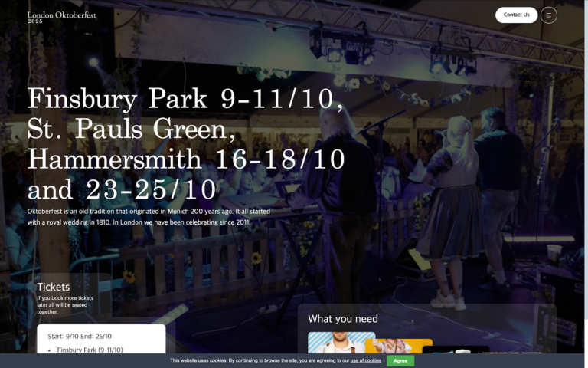The image size is (588, 368).
Task: Open the hamburger menu icon
Action: point(549,15)
